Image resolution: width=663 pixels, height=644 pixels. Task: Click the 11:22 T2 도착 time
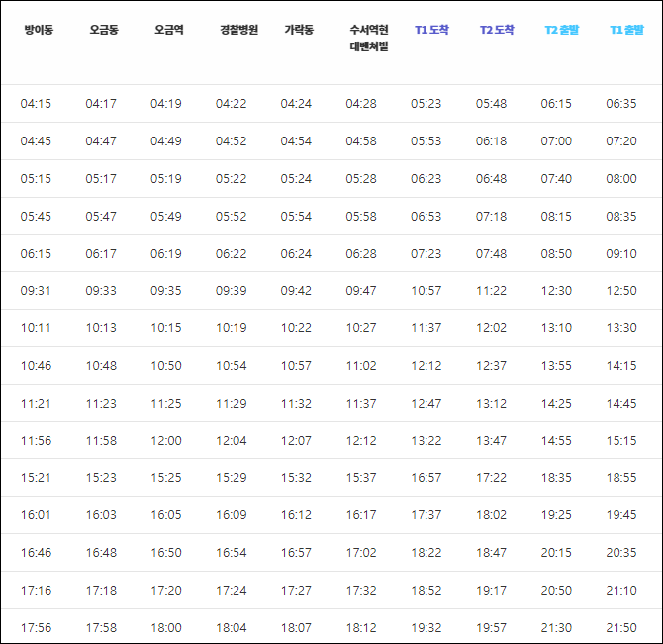(x=492, y=291)
